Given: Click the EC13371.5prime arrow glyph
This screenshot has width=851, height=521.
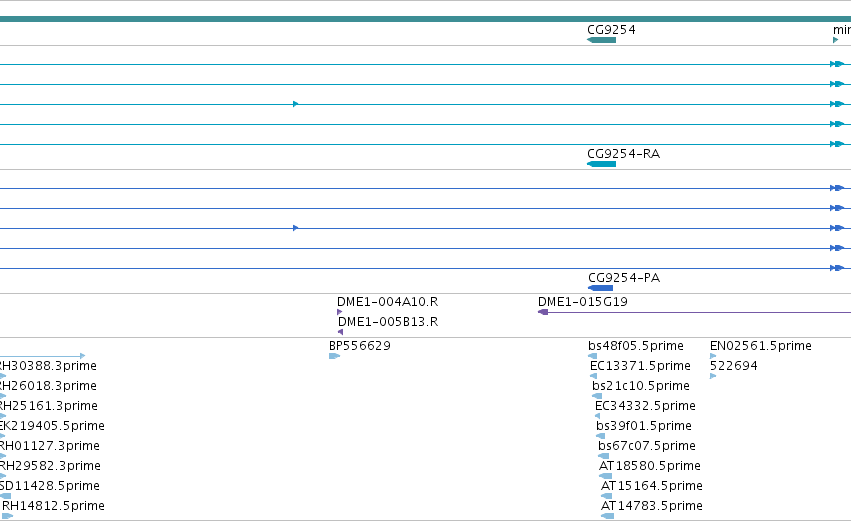Looking at the screenshot, I should 593,376.
